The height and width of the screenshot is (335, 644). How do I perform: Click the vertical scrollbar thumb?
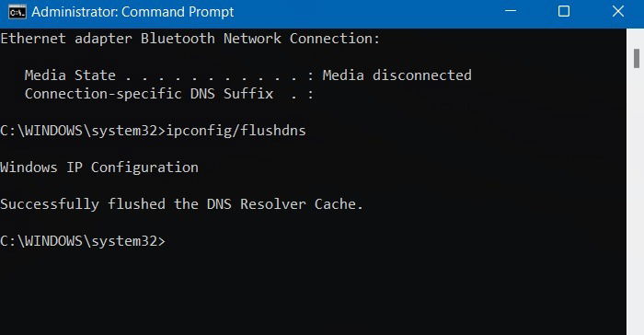(637, 58)
